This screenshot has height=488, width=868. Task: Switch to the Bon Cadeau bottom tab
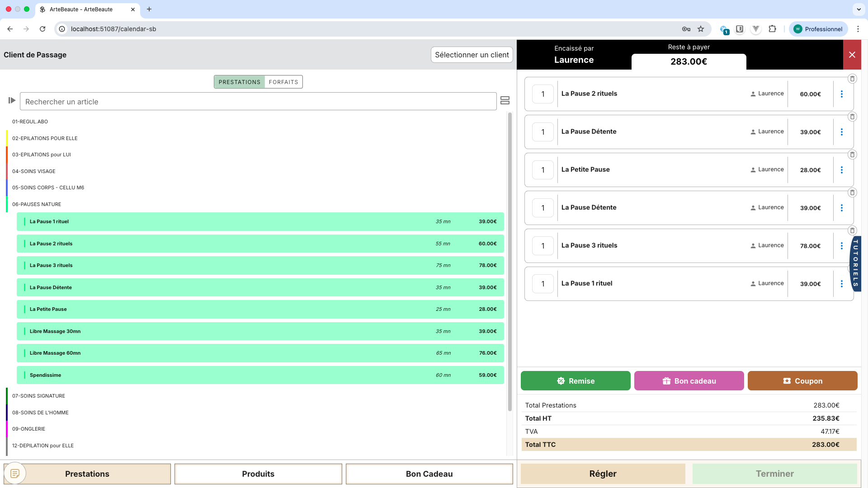(x=429, y=474)
